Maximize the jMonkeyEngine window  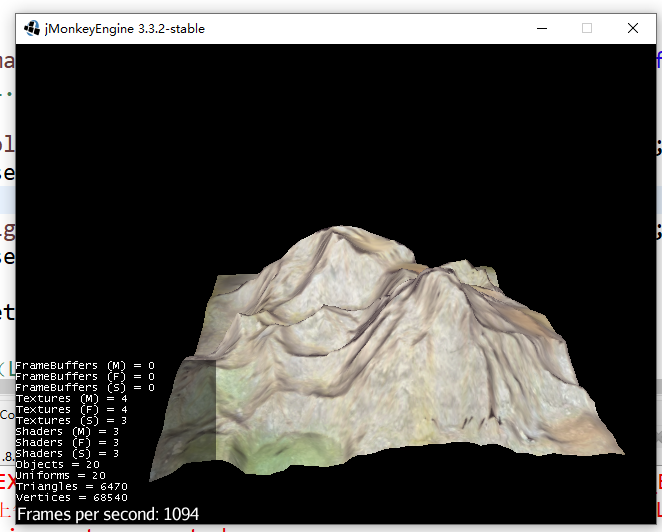[587, 28]
